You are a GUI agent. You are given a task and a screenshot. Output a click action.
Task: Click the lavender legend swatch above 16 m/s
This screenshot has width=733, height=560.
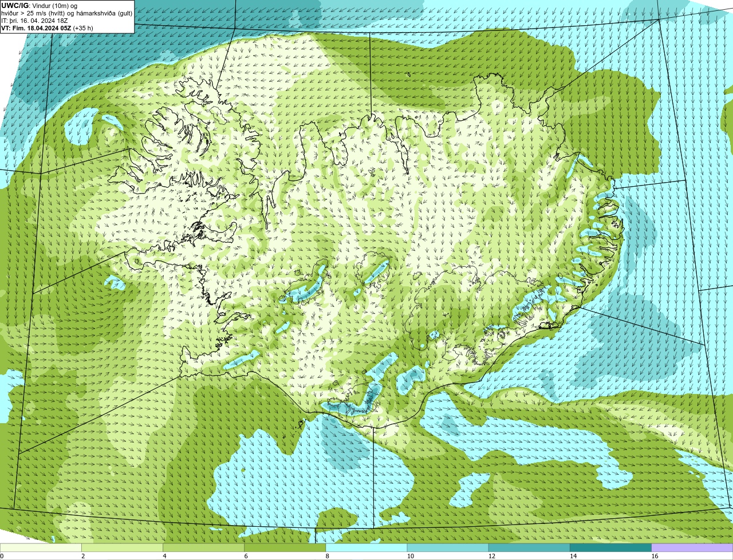[692, 548]
